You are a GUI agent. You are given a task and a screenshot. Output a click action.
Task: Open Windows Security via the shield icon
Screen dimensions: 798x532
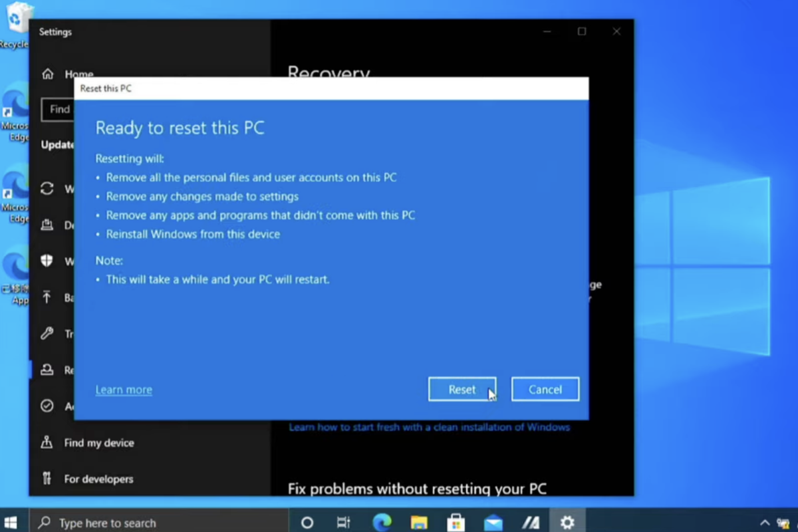click(47, 261)
